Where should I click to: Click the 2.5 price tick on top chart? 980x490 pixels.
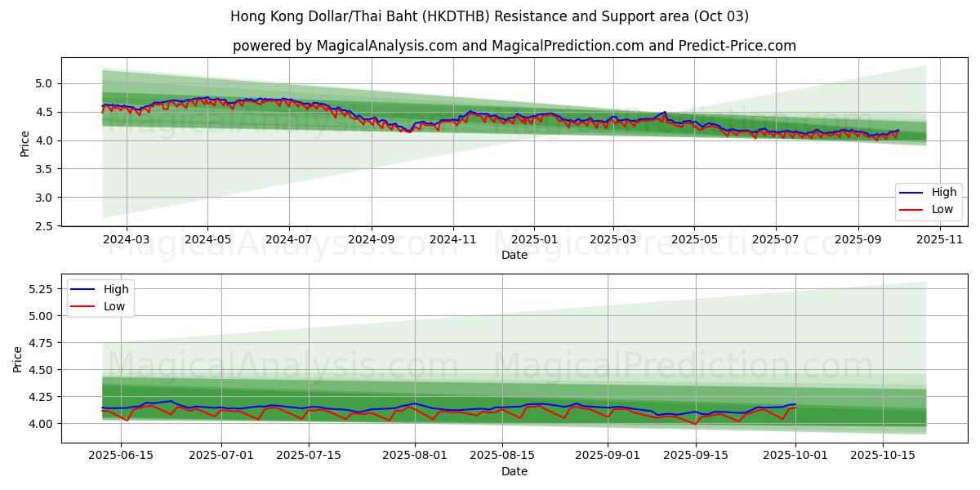44,226
